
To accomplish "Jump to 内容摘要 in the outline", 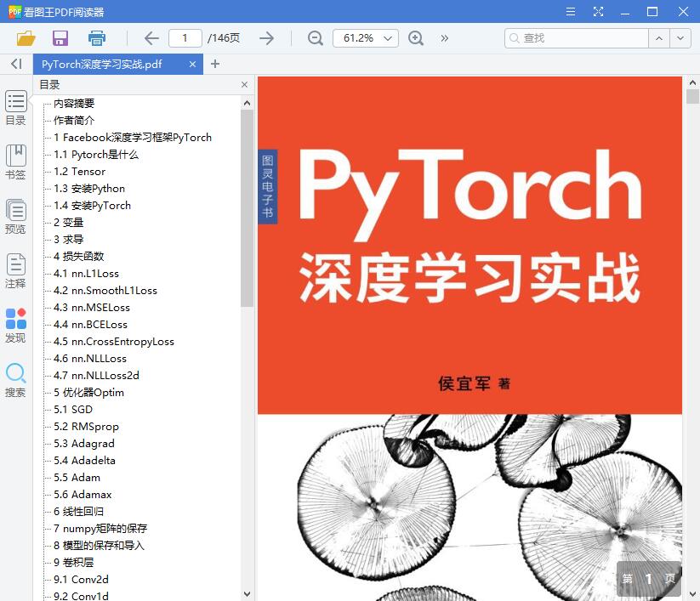I will [x=74, y=104].
